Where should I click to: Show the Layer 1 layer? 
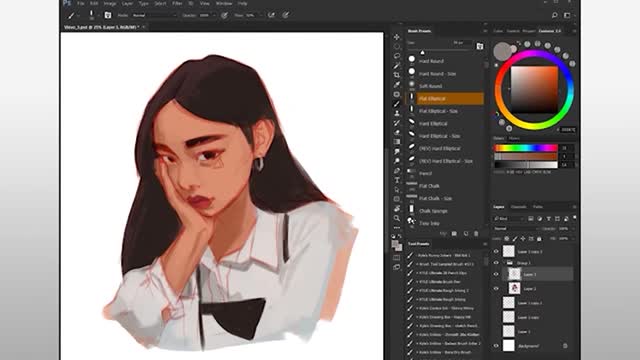496,331
